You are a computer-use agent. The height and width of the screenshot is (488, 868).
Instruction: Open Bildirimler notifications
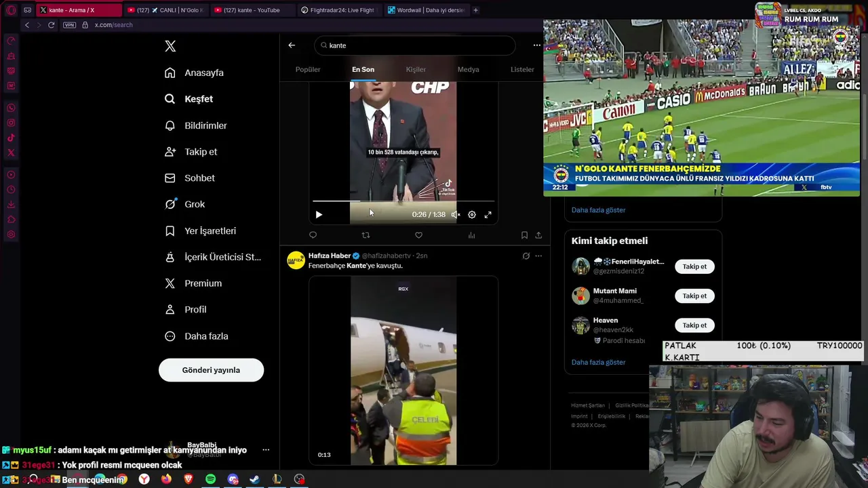196,125
